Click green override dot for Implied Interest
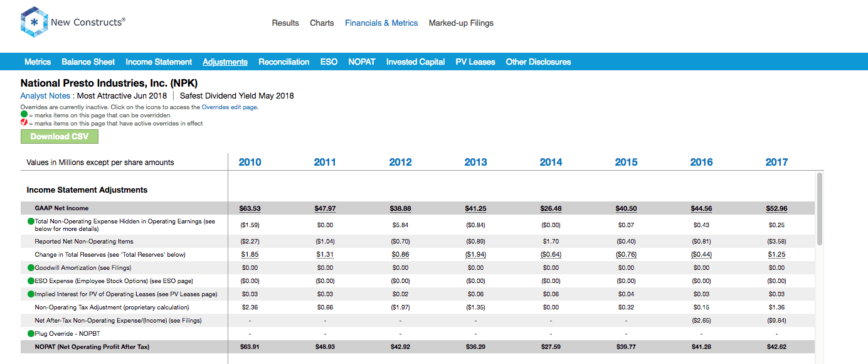This screenshot has width=868, height=364. pos(31,294)
